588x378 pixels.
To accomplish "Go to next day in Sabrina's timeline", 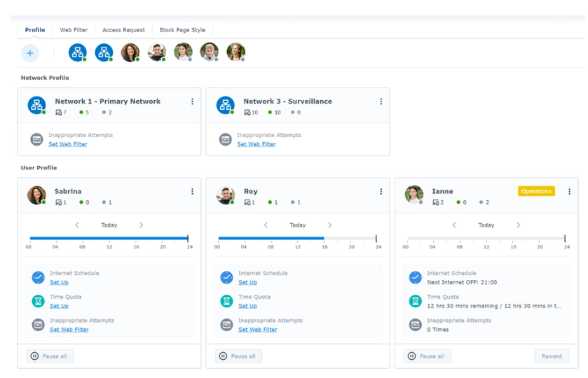I will (x=141, y=225).
